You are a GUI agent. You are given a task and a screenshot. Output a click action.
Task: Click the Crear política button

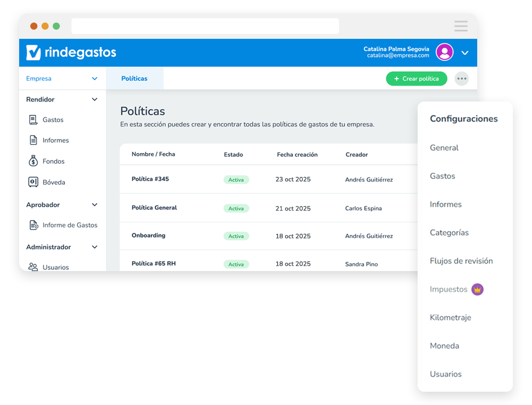[x=416, y=79]
